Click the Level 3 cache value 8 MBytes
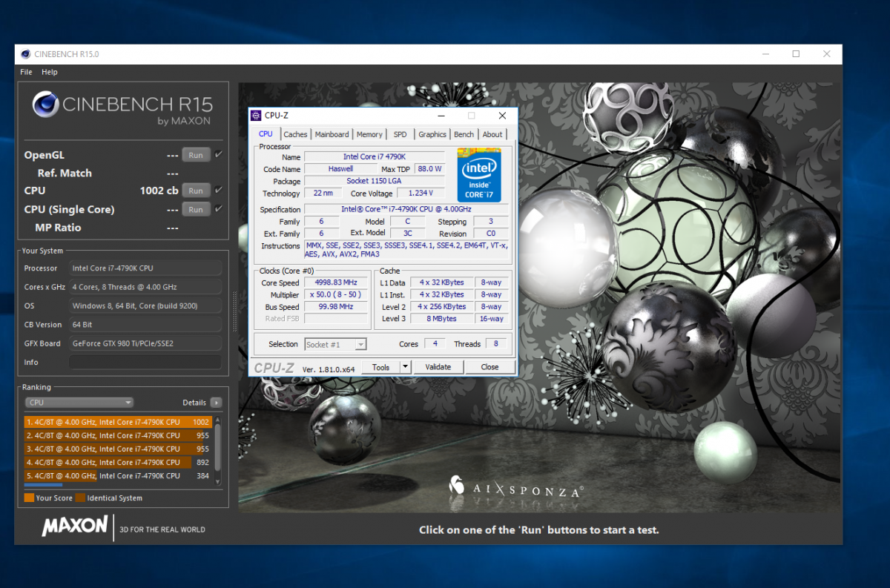The width and height of the screenshot is (890, 588). tap(441, 318)
